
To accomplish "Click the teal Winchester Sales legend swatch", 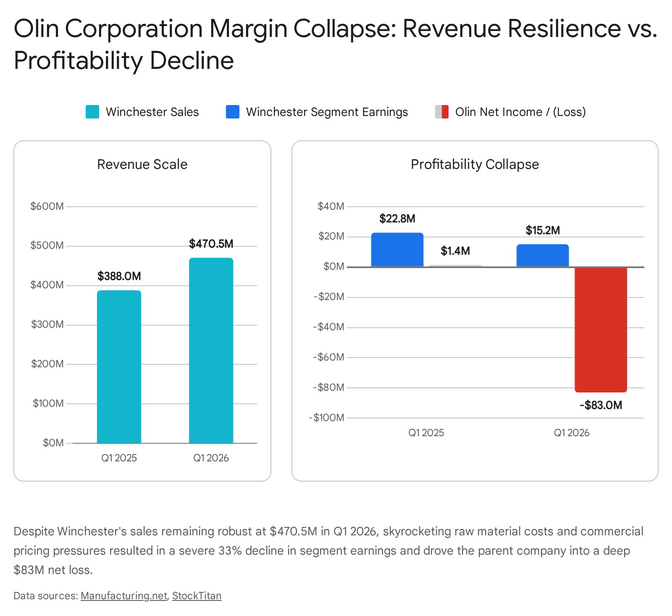I will click(x=92, y=112).
